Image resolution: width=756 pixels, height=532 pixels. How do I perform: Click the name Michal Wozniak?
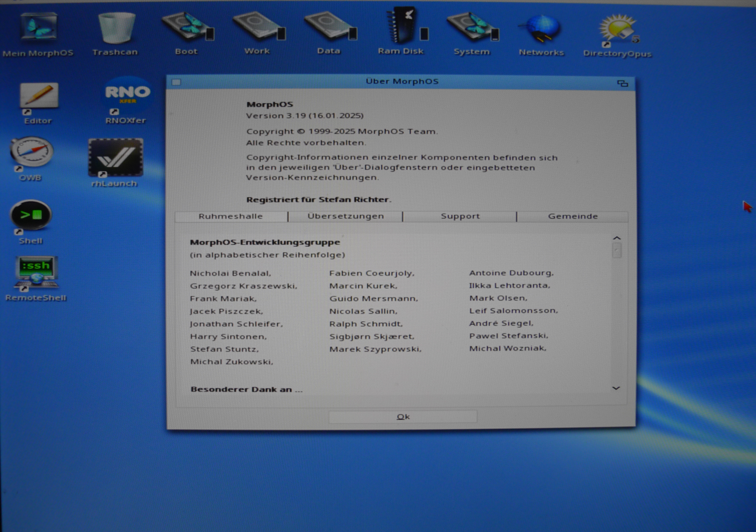(508, 348)
